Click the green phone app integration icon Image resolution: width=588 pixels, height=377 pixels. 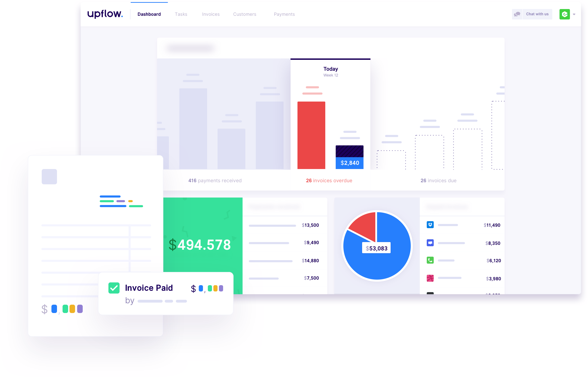point(430,260)
